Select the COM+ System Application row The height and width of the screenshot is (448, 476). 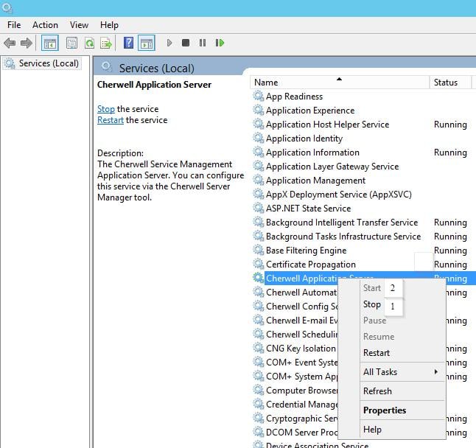[295, 376]
